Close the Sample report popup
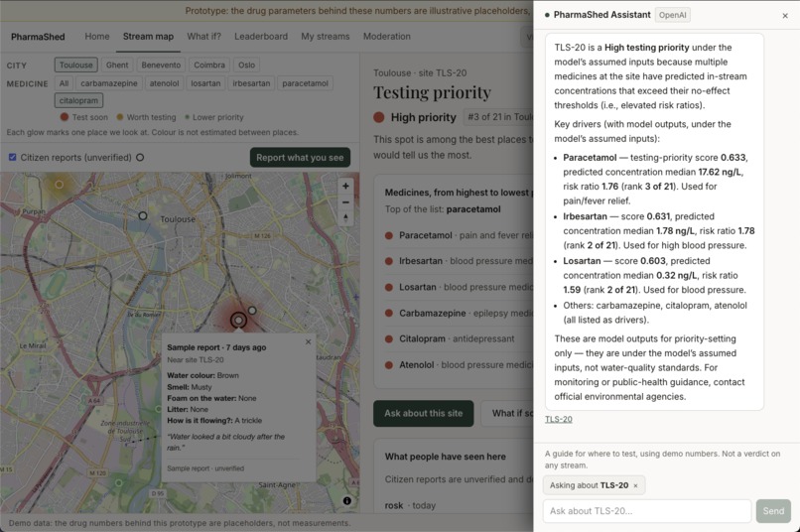The image size is (800, 532). click(x=308, y=341)
